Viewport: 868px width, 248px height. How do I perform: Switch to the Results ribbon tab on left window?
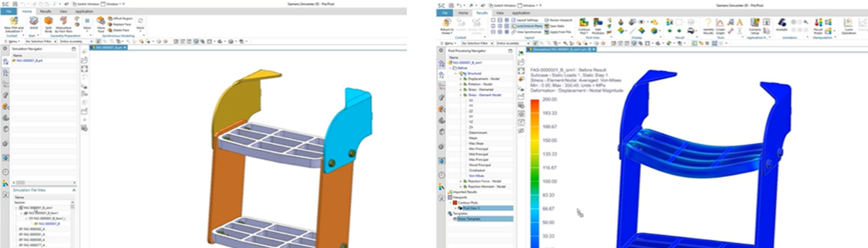46,11
